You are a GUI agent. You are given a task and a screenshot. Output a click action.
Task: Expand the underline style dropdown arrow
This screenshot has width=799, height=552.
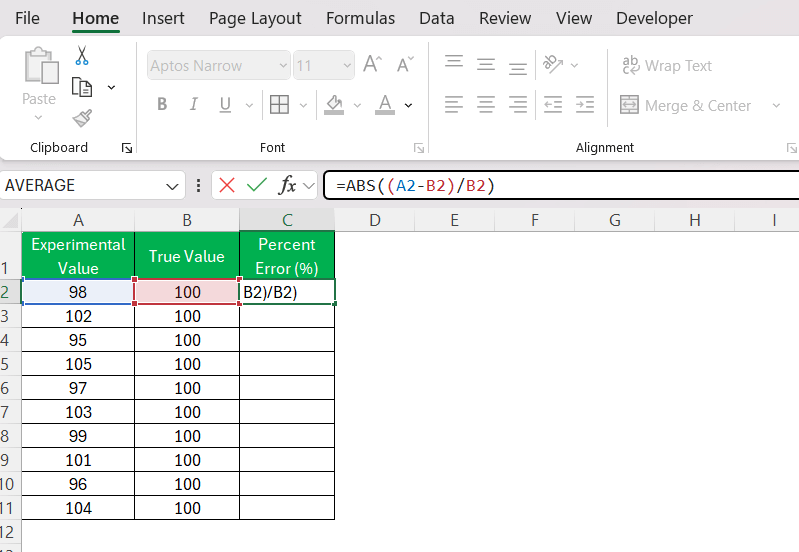(x=249, y=106)
